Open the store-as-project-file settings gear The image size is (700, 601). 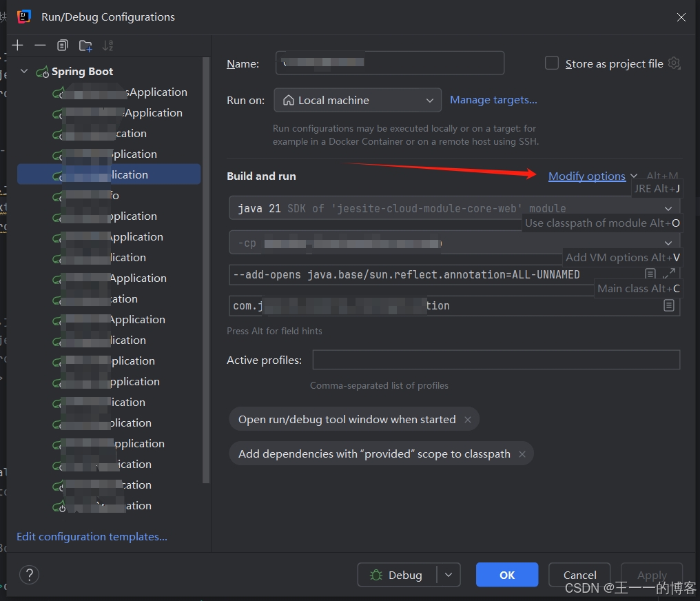674,63
